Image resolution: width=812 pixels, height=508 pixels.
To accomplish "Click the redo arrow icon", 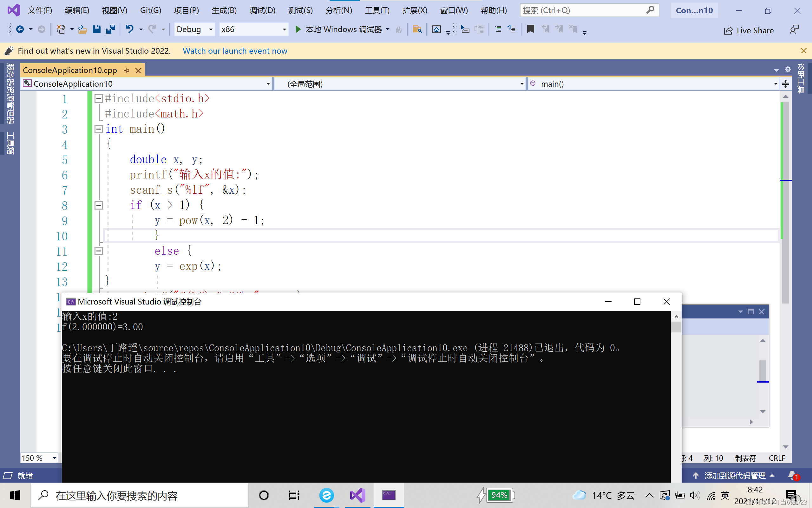I will click(152, 30).
